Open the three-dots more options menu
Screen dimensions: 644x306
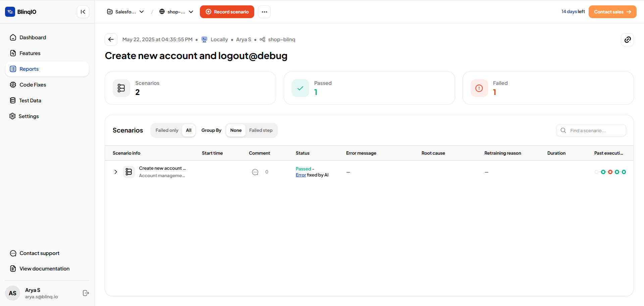tap(264, 12)
